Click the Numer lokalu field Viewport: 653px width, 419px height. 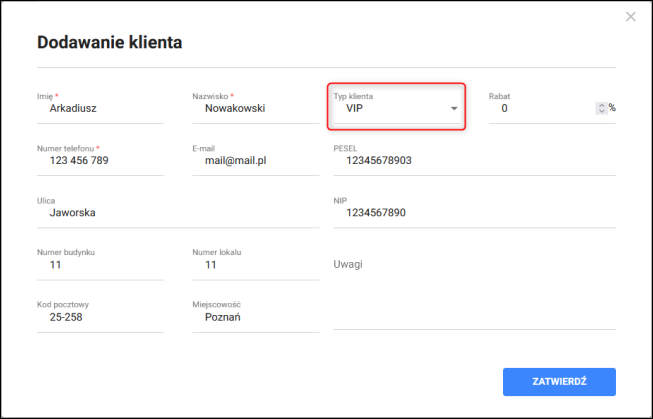click(255, 265)
